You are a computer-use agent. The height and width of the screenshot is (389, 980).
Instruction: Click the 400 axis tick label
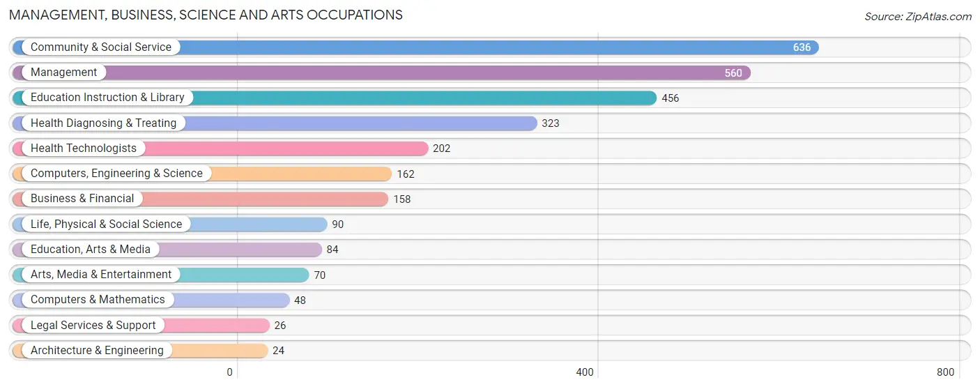[585, 372]
